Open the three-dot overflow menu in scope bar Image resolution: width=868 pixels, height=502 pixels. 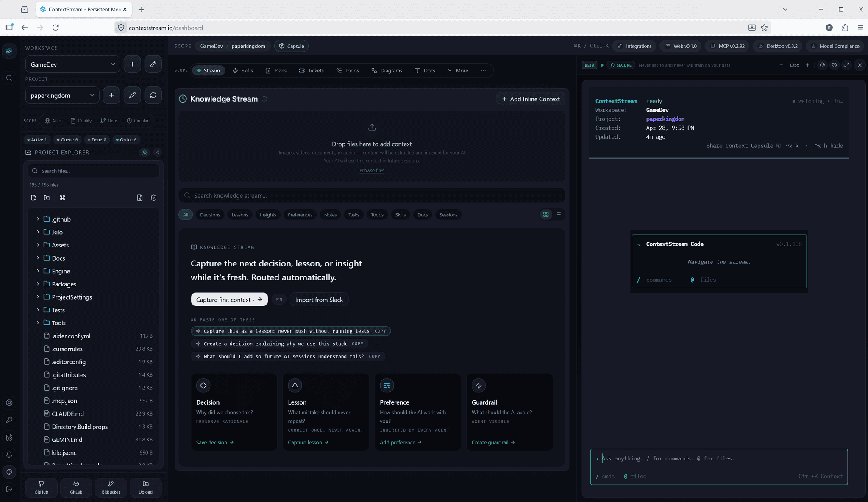(483, 70)
